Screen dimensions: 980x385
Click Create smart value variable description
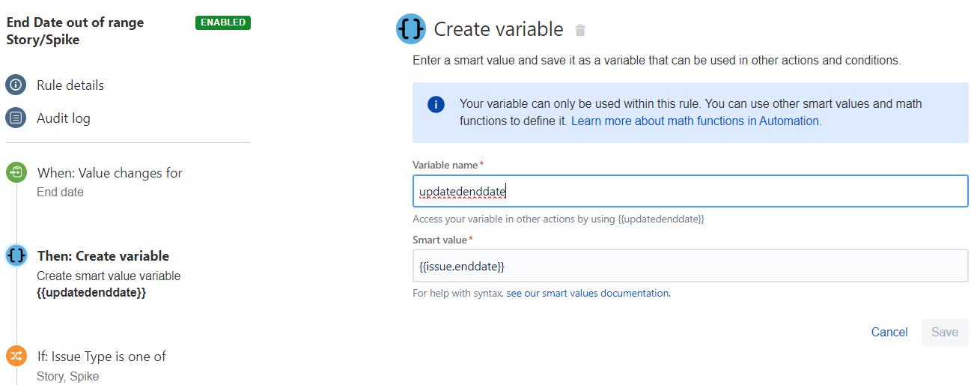click(x=109, y=276)
